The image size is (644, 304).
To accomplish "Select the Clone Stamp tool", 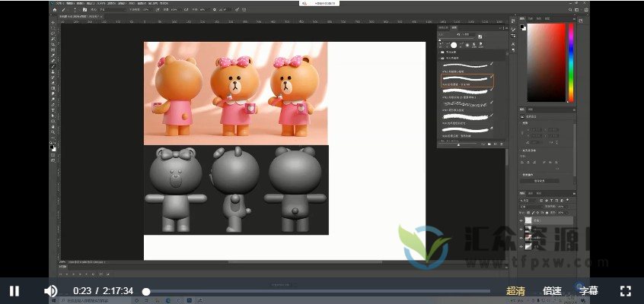I will [53, 71].
